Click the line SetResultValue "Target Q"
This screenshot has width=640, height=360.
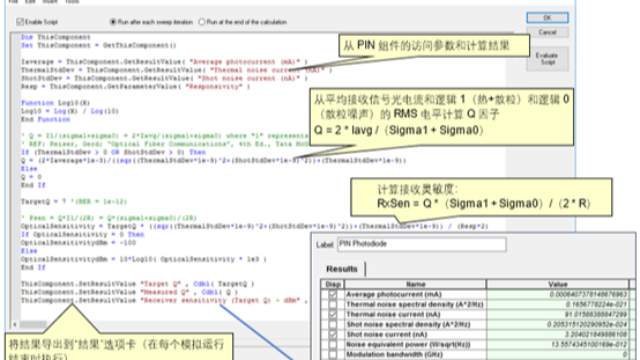point(138,284)
